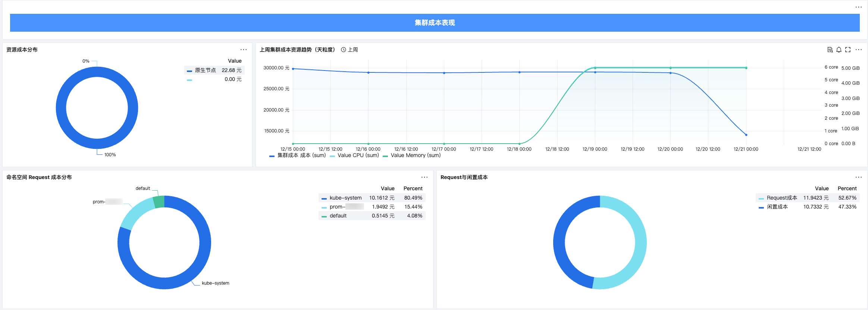Open more options menu of trend chart panel
The height and width of the screenshot is (310, 868).
pos(859,50)
